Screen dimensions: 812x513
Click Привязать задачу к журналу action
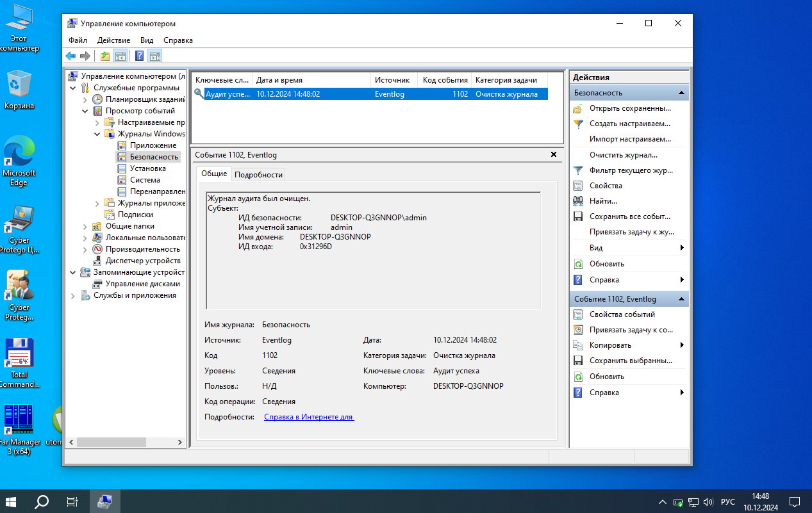point(632,232)
